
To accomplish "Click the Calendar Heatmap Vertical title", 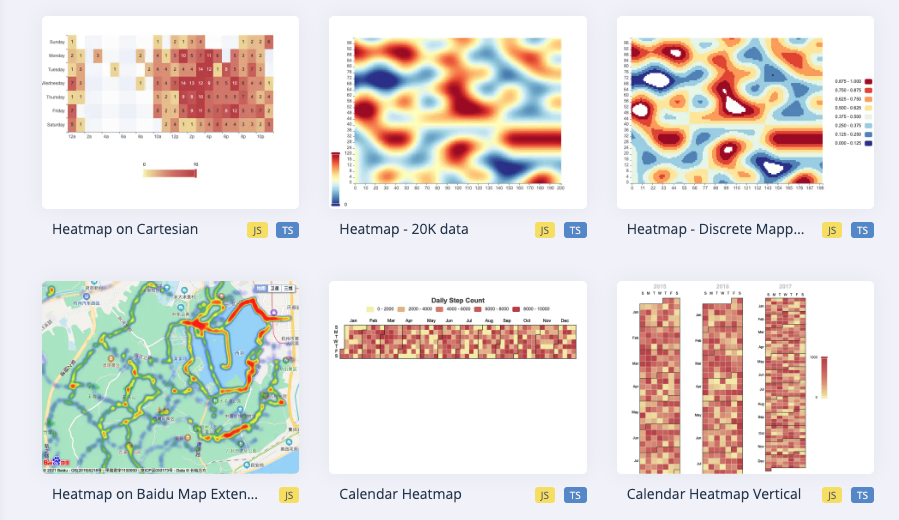I will click(x=713, y=494).
